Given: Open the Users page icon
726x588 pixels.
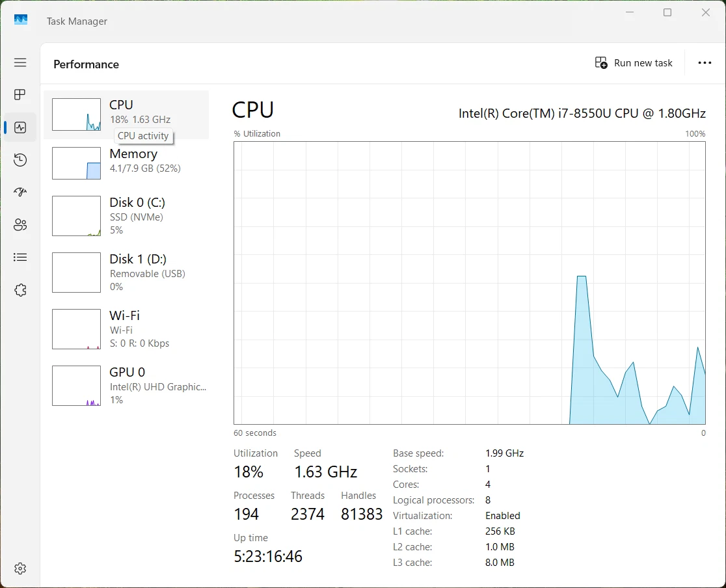Looking at the screenshot, I should pyautogui.click(x=20, y=224).
